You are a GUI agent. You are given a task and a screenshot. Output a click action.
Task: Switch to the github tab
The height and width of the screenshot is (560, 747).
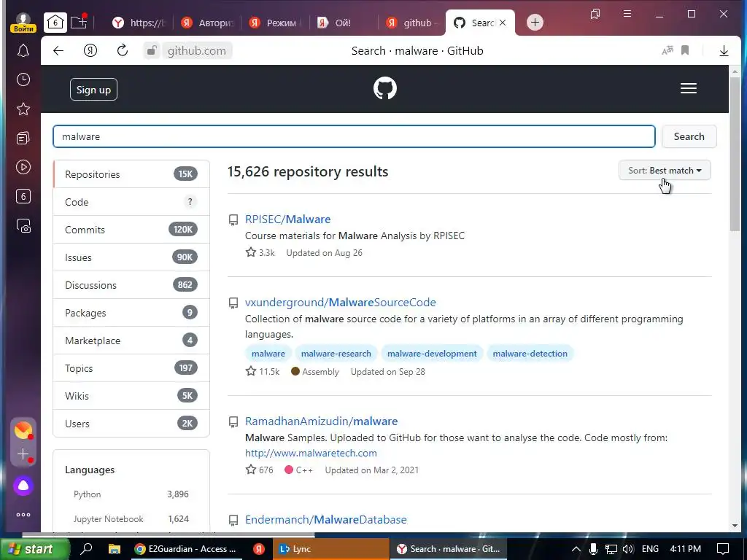click(x=413, y=23)
